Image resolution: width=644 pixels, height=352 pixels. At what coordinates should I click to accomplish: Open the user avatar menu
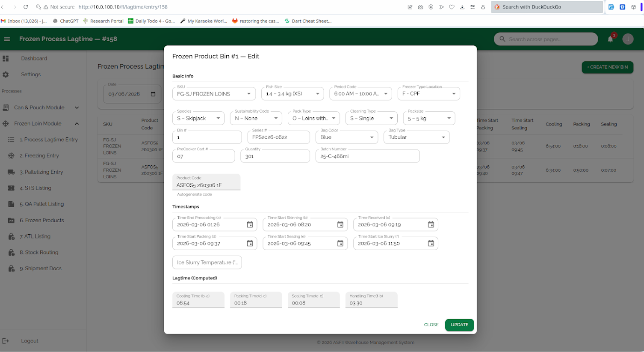[628, 39]
